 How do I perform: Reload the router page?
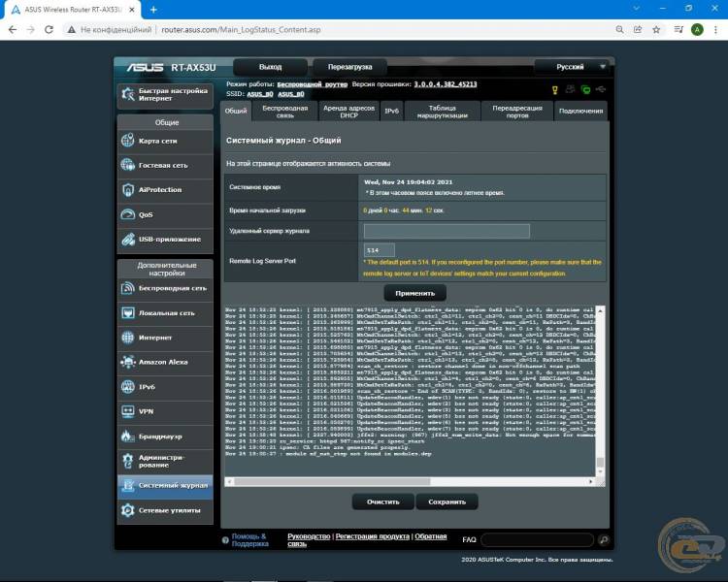coord(49,30)
